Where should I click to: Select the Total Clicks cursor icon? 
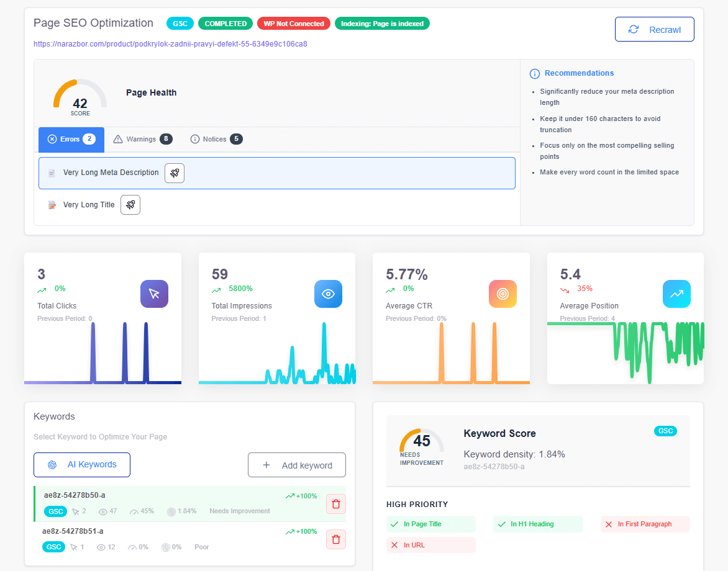pyautogui.click(x=154, y=294)
